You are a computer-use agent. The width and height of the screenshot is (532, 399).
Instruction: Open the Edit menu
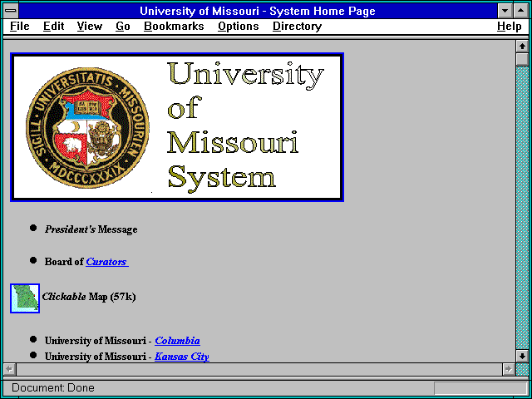[x=53, y=27]
